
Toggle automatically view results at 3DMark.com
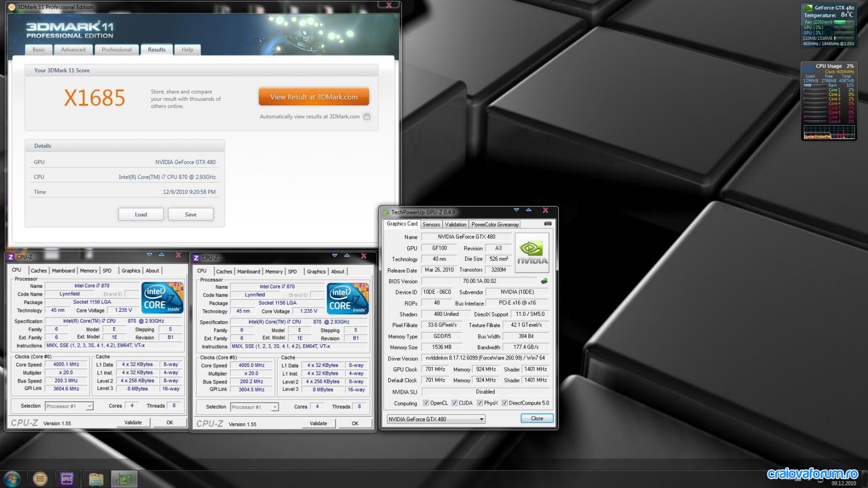367,117
